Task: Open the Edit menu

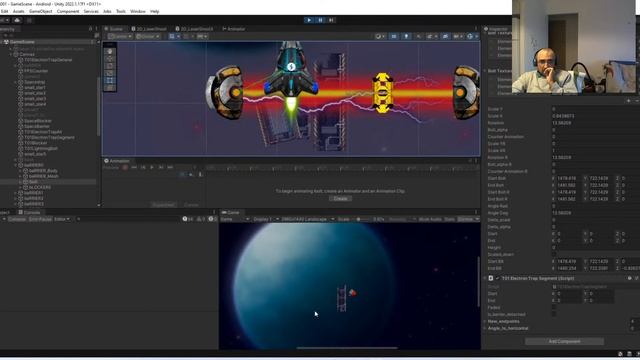Action: [x=4, y=11]
